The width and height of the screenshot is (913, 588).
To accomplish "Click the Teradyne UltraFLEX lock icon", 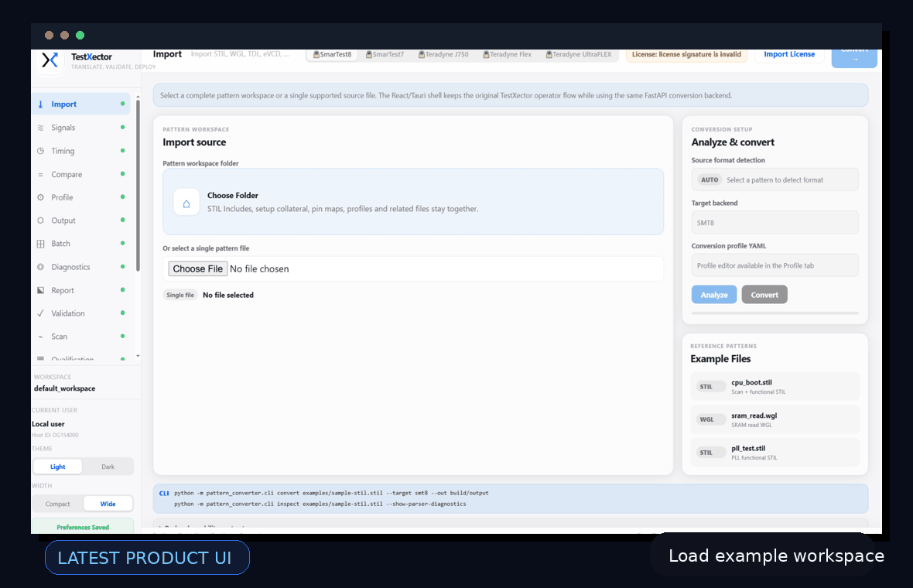I will [549, 55].
